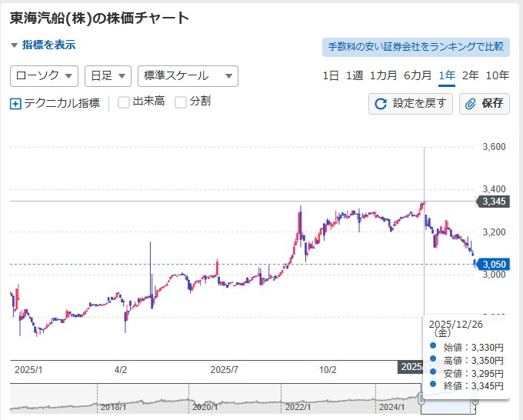Expand the 指標を表示 section

[x=44, y=45]
